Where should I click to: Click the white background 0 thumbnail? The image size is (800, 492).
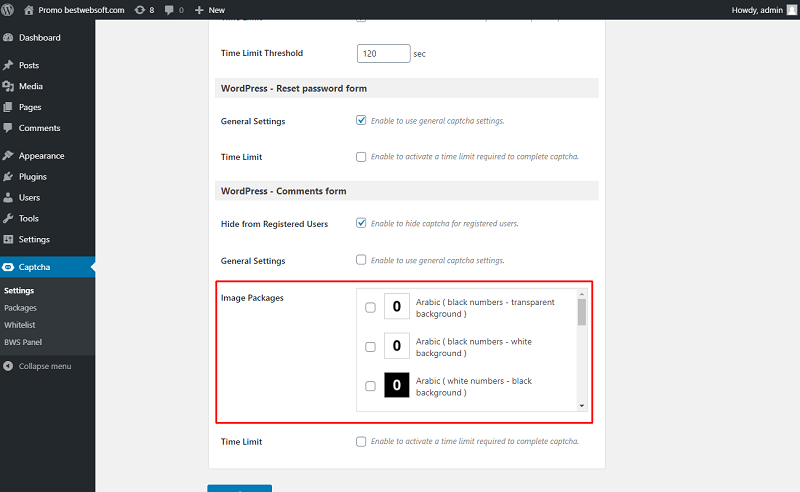click(x=396, y=346)
